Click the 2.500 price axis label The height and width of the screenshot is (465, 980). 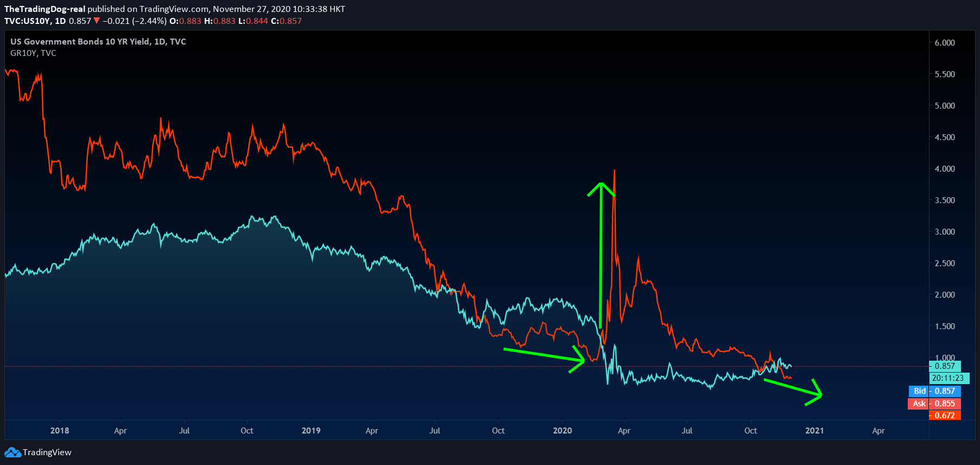tap(945, 263)
